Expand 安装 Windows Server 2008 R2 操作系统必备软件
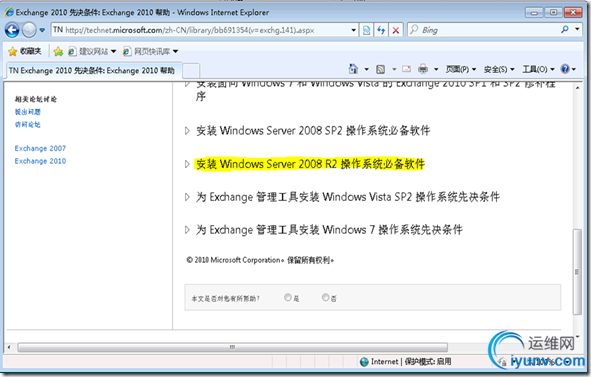 (187, 164)
